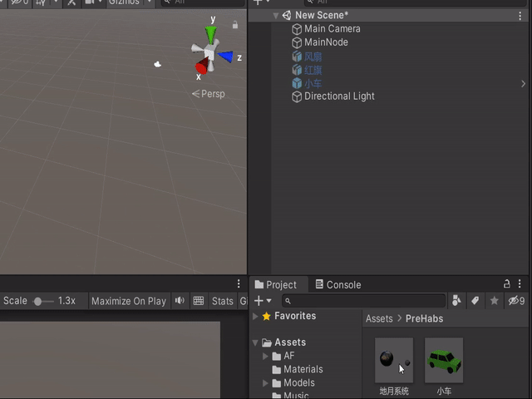Select the AF folder
Image resolution: width=532 pixels, height=399 pixels.
tap(288, 356)
